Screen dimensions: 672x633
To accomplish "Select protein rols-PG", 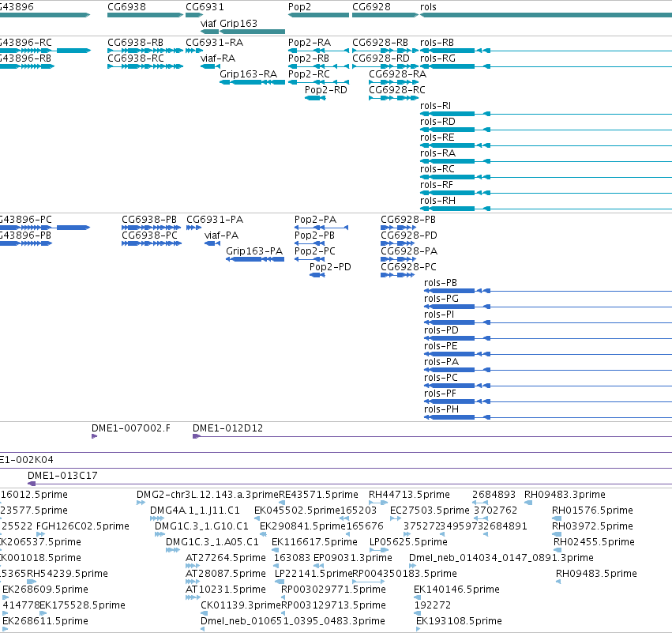I will click(x=441, y=299).
